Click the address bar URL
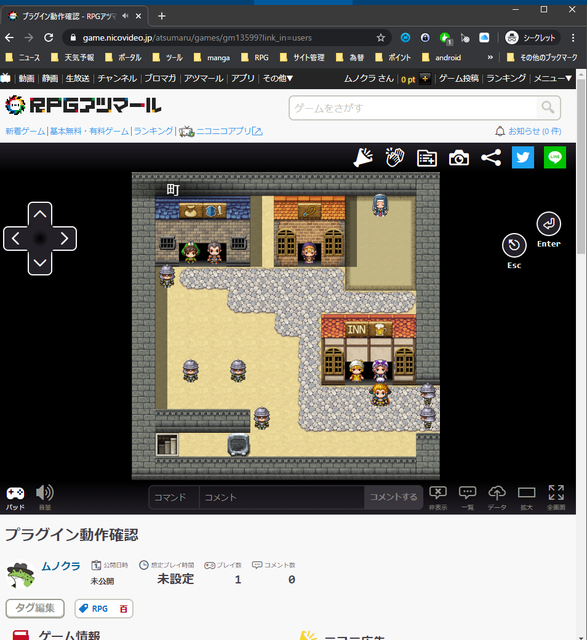 pyautogui.click(x=197, y=38)
